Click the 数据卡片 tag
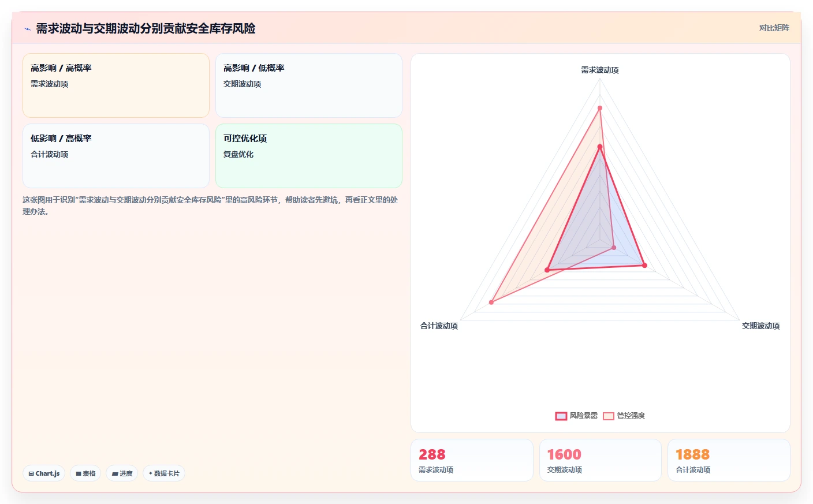Screen dimensions: 813x504 pos(164,473)
